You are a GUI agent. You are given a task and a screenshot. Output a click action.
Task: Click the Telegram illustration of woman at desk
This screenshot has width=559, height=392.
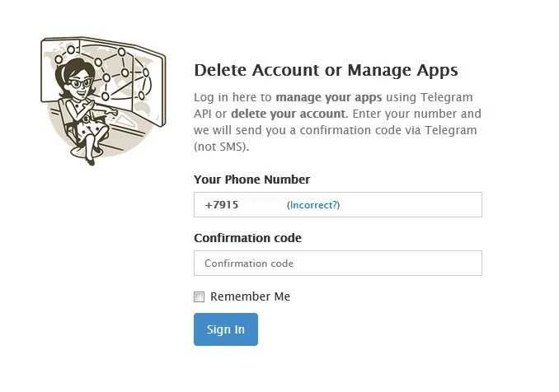[x=103, y=100]
